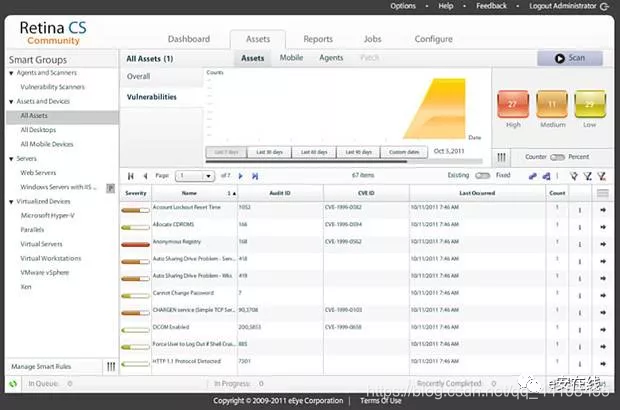This screenshot has height=410, width=620.
Task: Select All Desktops in Smart Groups
Action: 38,130
